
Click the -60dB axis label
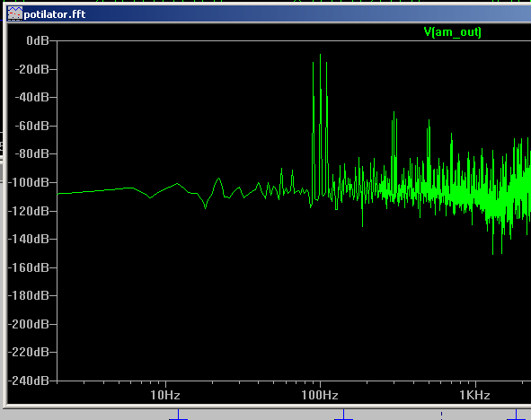pyautogui.click(x=32, y=126)
